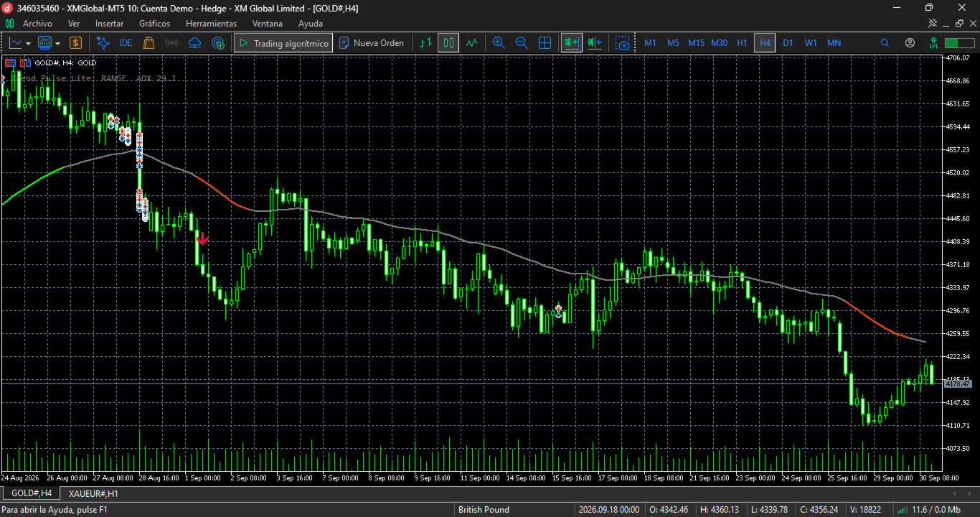
Task: Open the Gráficos menu
Action: click(x=154, y=24)
